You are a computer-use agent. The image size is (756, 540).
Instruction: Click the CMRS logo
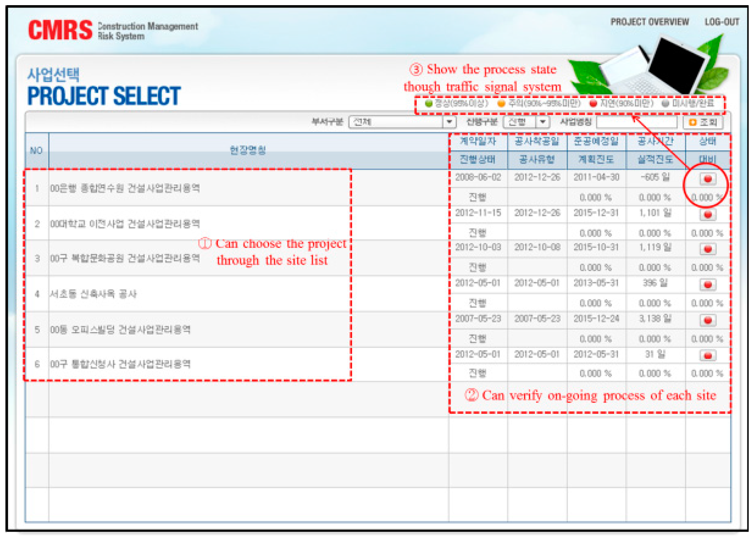coord(60,30)
